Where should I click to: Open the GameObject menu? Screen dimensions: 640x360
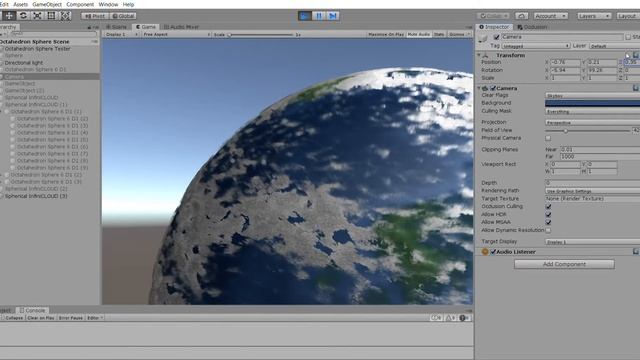pyautogui.click(x=47, y=4)
